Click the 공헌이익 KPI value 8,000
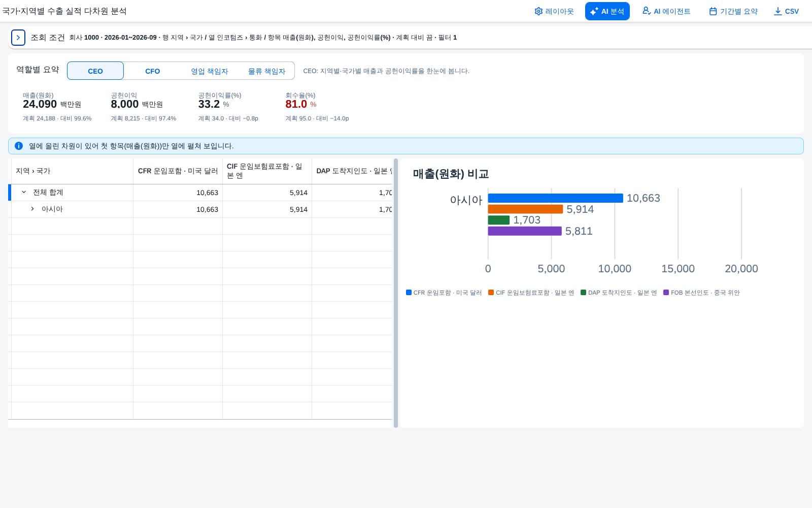 125,104
